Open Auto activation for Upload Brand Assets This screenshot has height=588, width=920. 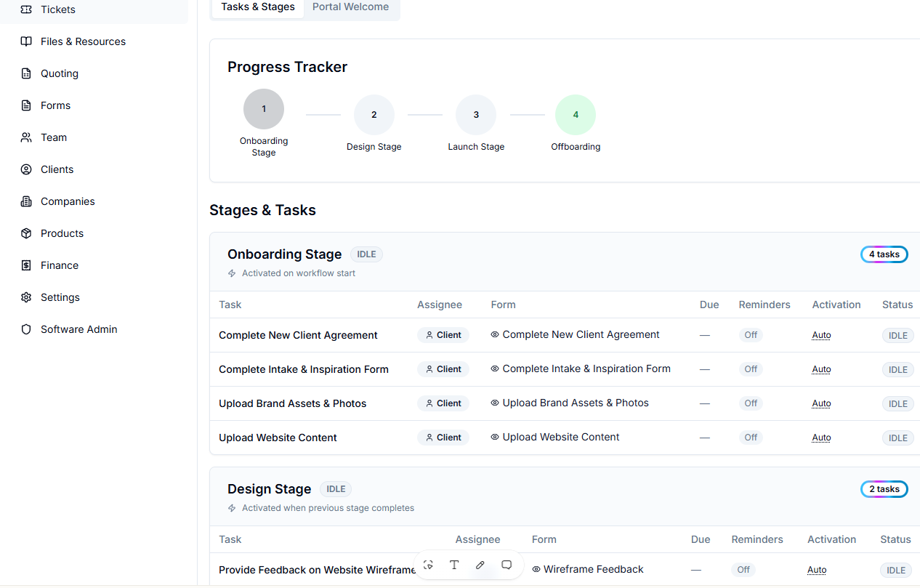pyautogui.click(x=821, y=403)
